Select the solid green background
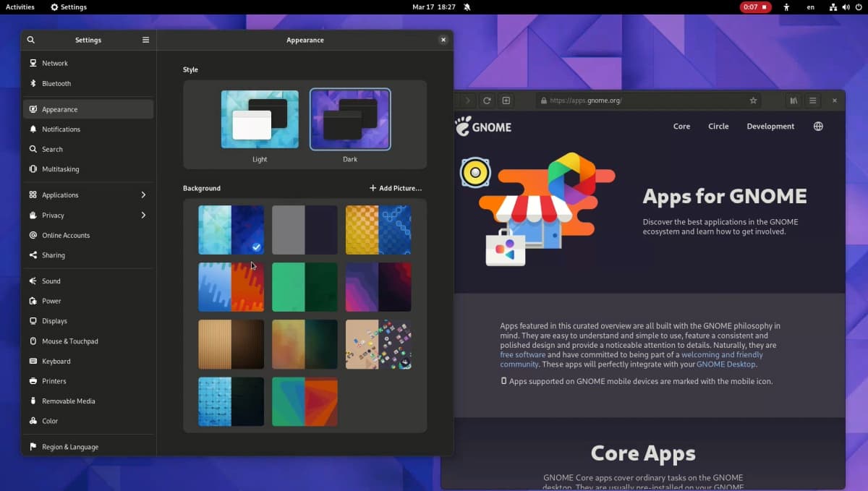This screenshot has height=491, width=868. click(305, 287)
